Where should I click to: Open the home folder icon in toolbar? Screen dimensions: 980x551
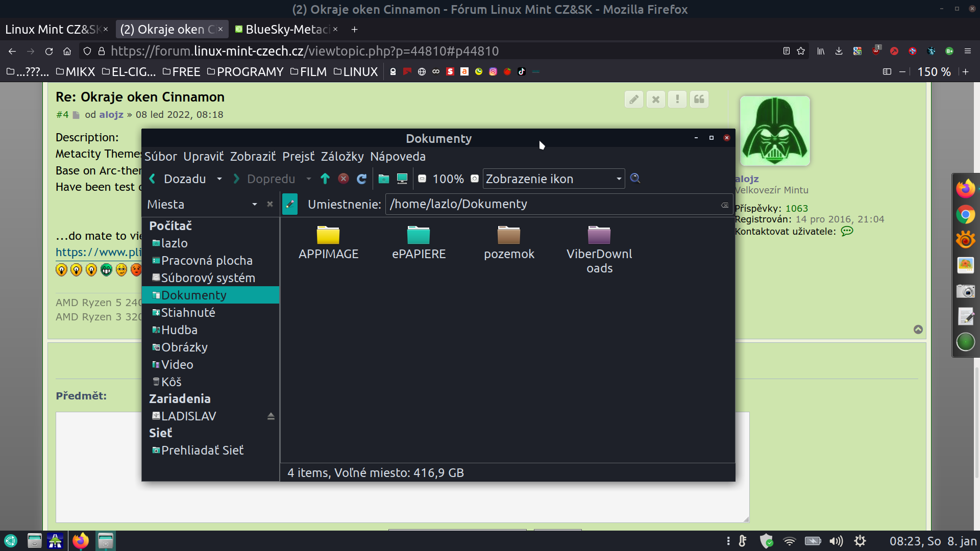click(383, 179)
